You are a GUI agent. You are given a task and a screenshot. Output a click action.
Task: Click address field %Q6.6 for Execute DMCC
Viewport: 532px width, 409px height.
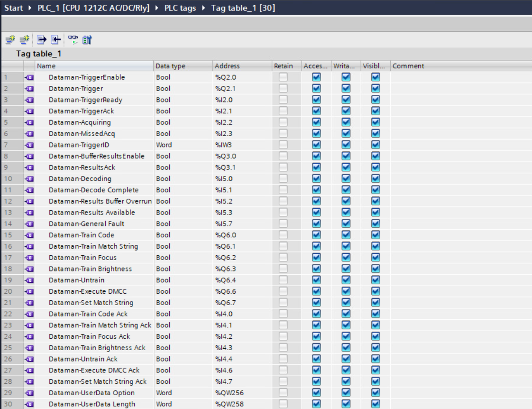(226, 291)
